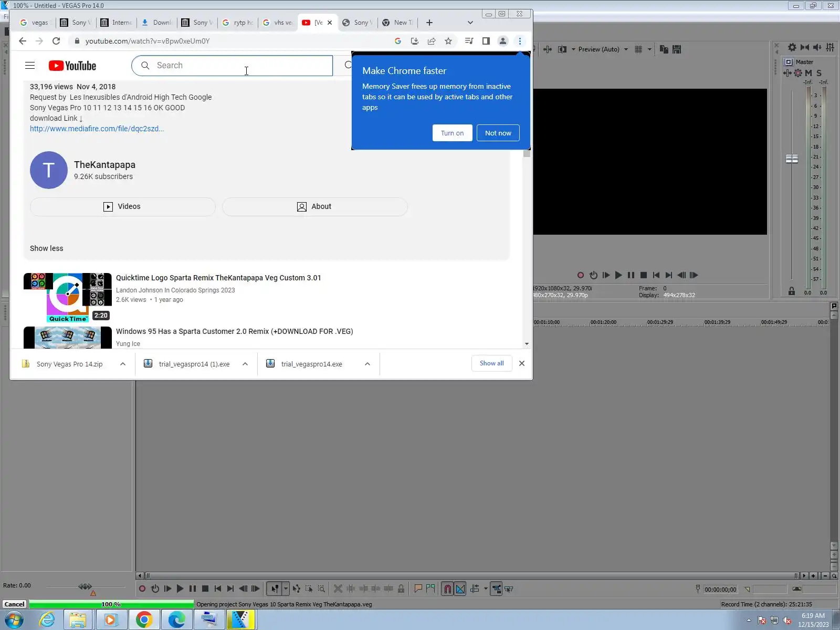Image resolution: width=840 pixels, height=630 pixels.
Task: Toggle lock envelopes to events button
Action: 496,589
